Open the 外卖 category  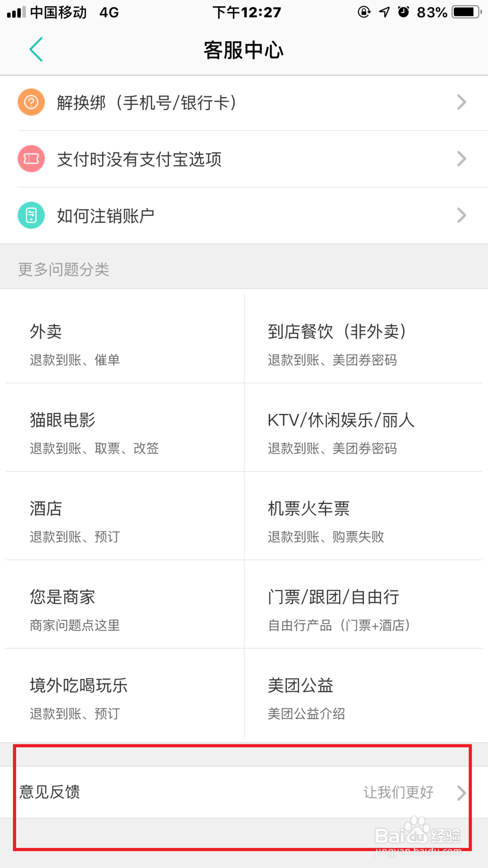pos(125,339)
